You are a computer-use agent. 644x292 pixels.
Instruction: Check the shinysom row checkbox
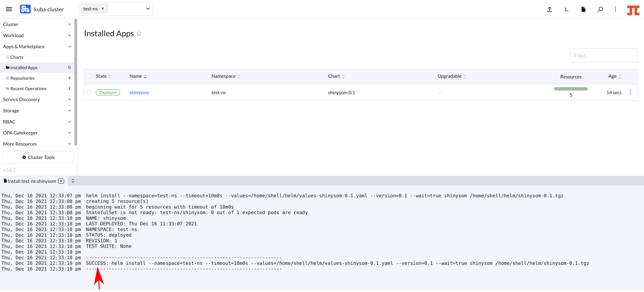[x=89, y=93]
